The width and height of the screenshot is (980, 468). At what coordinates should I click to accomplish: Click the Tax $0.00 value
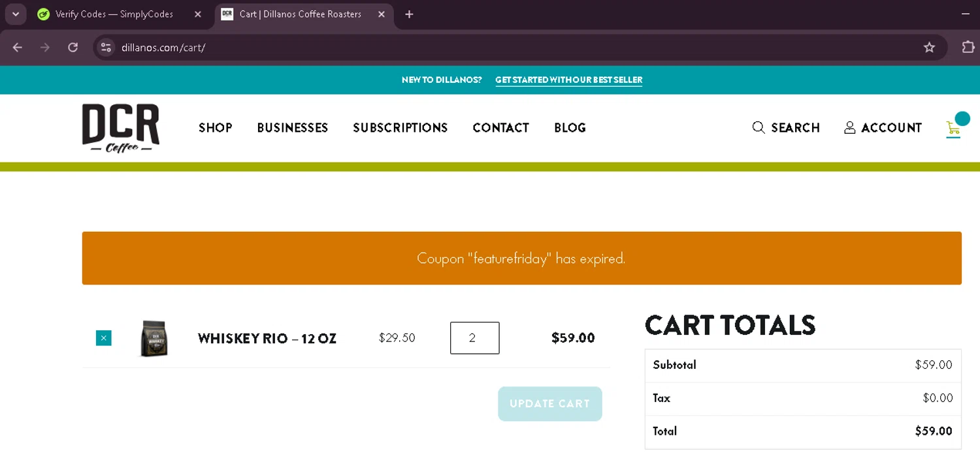[938, 398]
